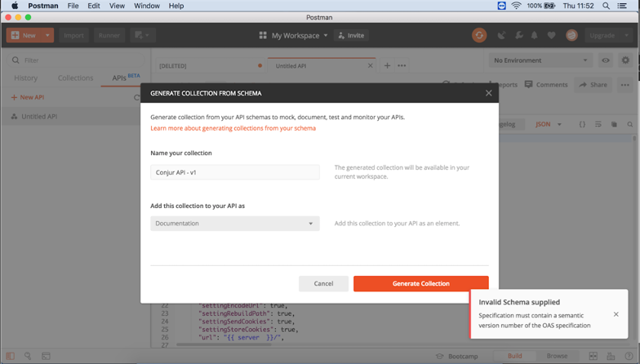Screen dimensions: 640x364
Task: Click the orange sync icon in header
Action: tap(479, 35)
